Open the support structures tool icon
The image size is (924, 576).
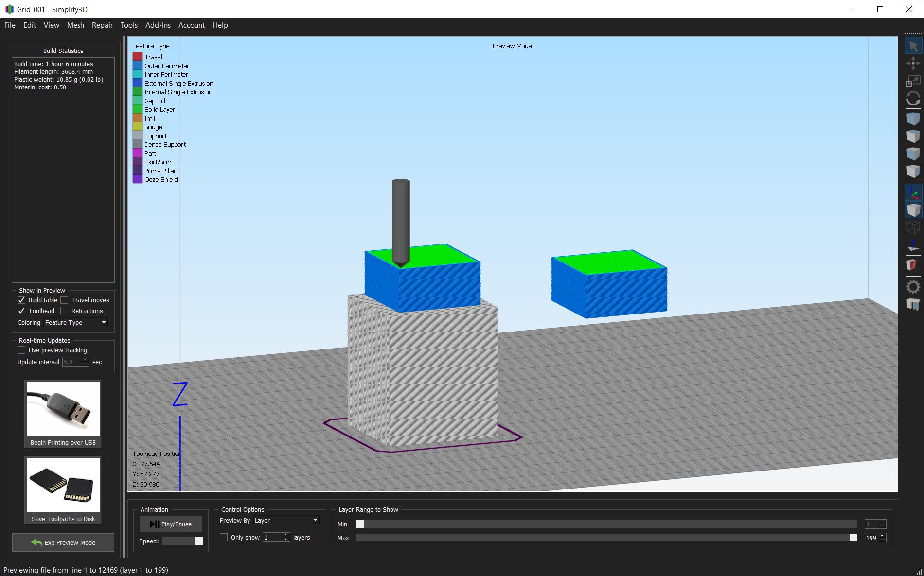(913, 304)
